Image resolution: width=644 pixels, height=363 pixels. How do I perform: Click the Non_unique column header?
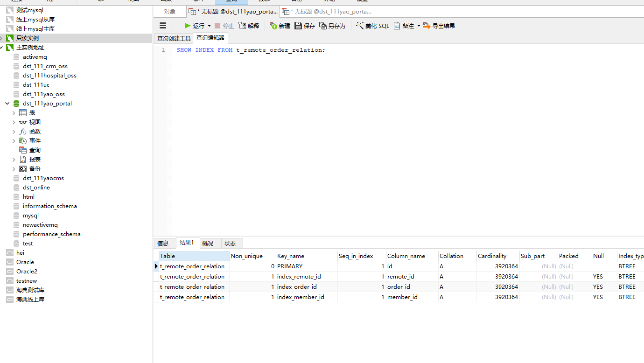click(252, 256)
